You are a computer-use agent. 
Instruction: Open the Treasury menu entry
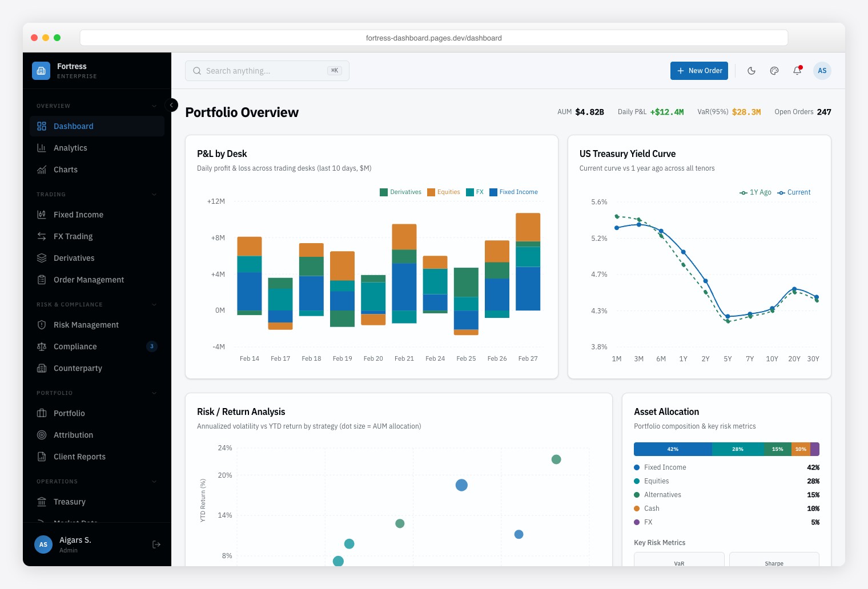coord(69,502)
